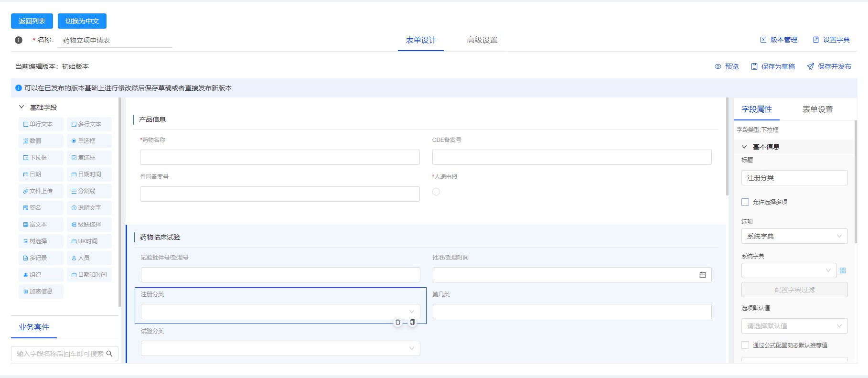
Task: Switch to 高级设置 tab
Action: pos(482,40)
